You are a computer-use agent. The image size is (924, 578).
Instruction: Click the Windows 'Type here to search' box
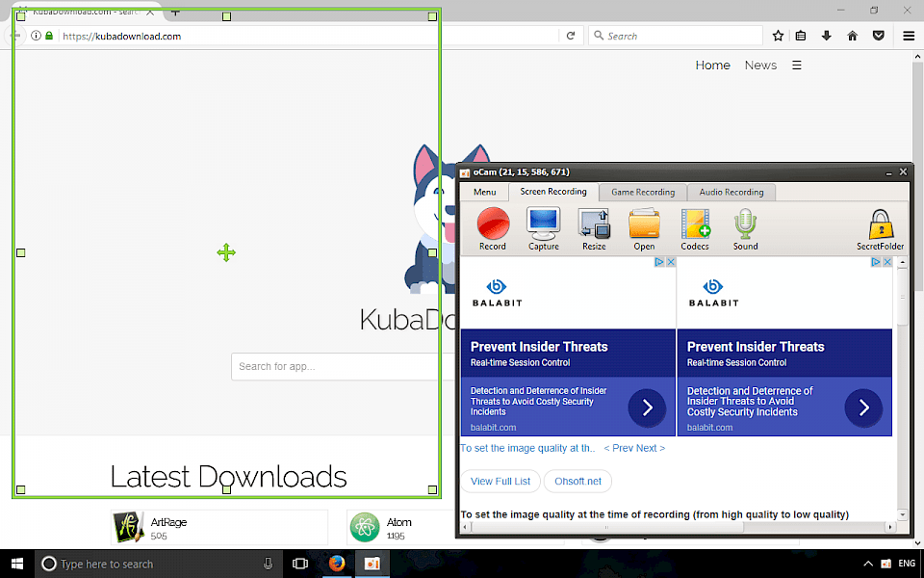coord(159,564)
